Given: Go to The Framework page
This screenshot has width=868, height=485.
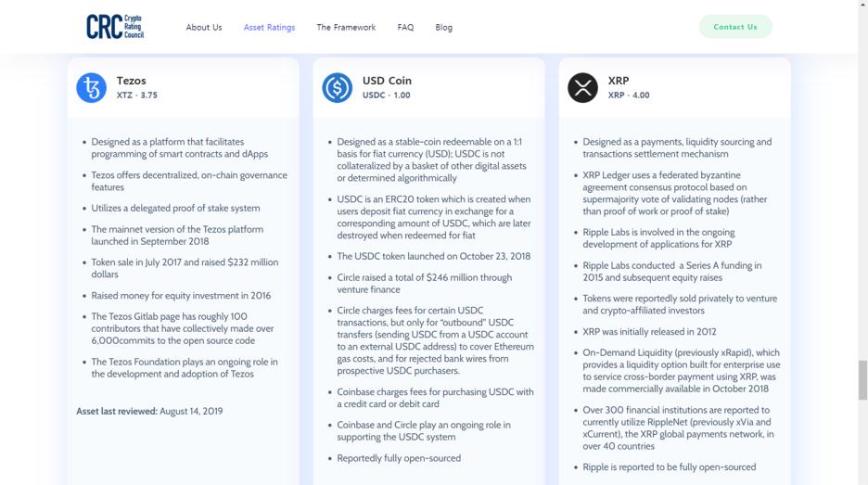Looking at the screenshot, I should 346,27.
